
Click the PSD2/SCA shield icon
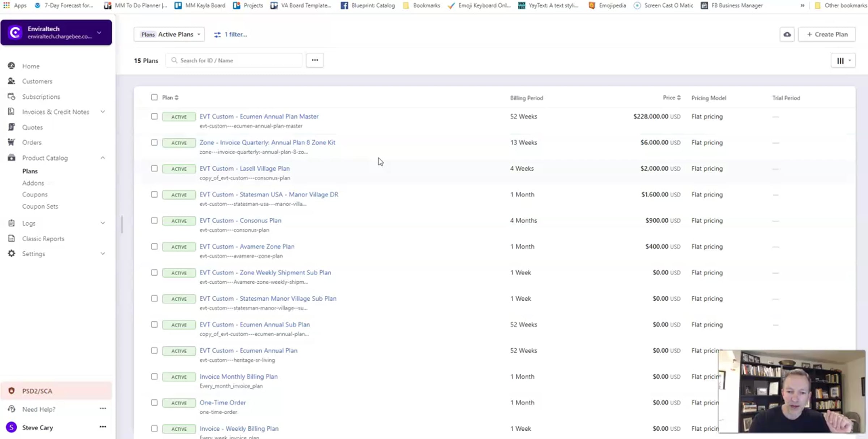pos(12,391)
